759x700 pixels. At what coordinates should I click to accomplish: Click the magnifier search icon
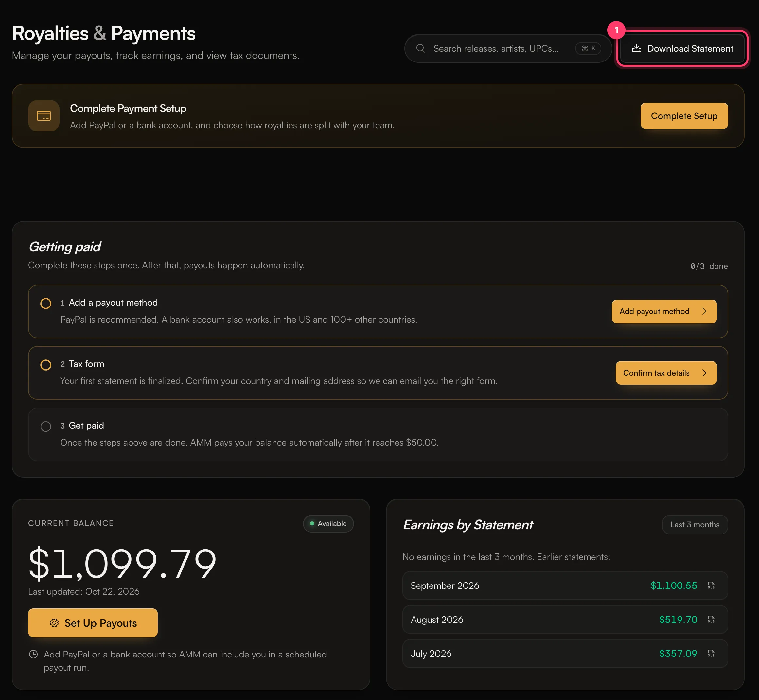click(420, 48)
